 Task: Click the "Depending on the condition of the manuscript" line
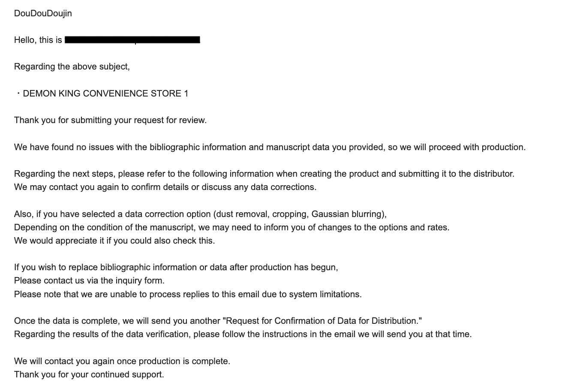point(232,227)
